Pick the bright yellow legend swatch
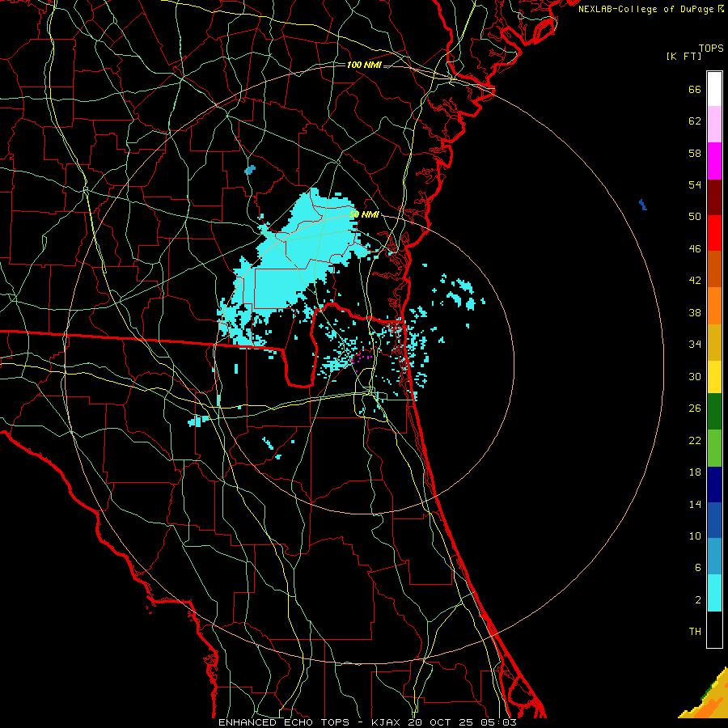This screenshot has height=728, width=728. [714, 377]
